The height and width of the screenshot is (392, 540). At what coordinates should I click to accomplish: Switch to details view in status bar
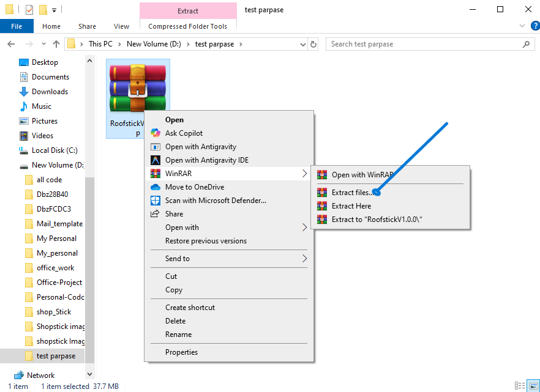point(520,386)
